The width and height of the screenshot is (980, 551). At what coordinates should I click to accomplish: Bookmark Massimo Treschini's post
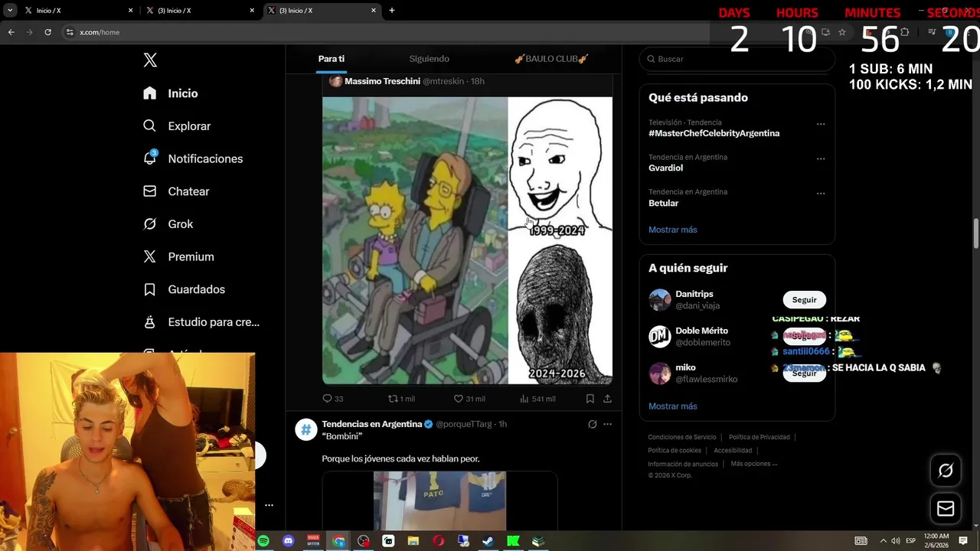click(x=590, y=399)
